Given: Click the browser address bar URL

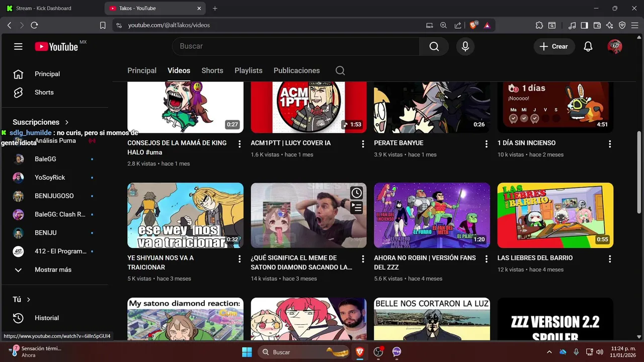Looking at the screenshot, I should [x=169, y=25].
